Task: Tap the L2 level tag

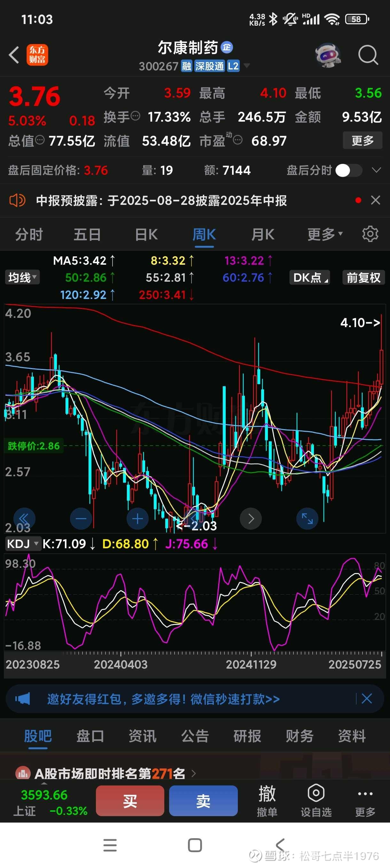Action: 233,66
